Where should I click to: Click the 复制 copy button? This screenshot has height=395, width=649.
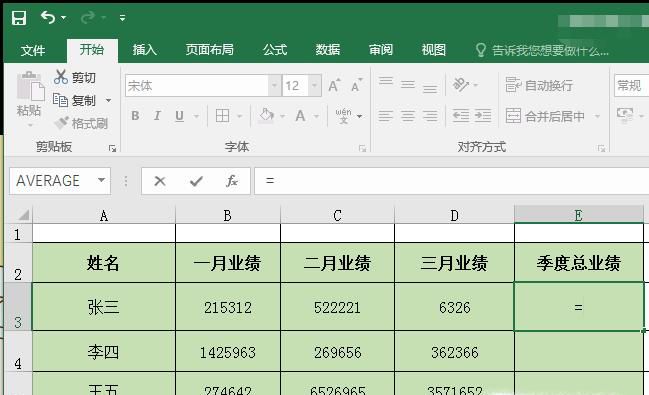click(75, 100)
